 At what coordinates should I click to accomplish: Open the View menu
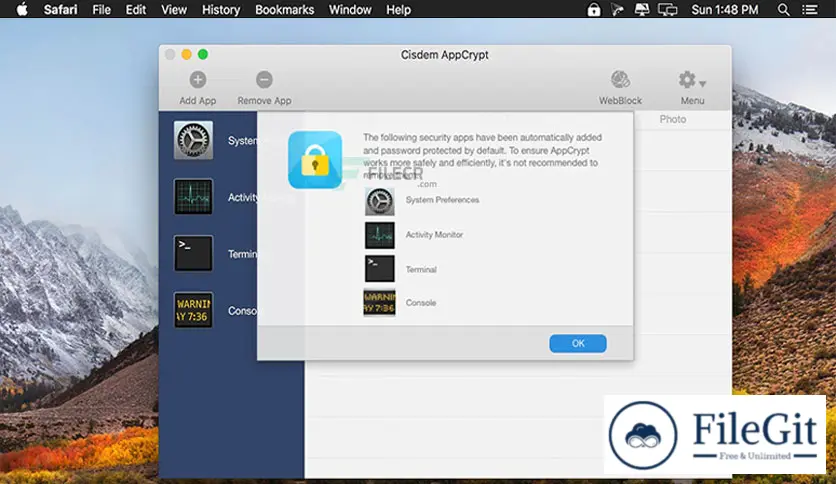coord(174,10)
